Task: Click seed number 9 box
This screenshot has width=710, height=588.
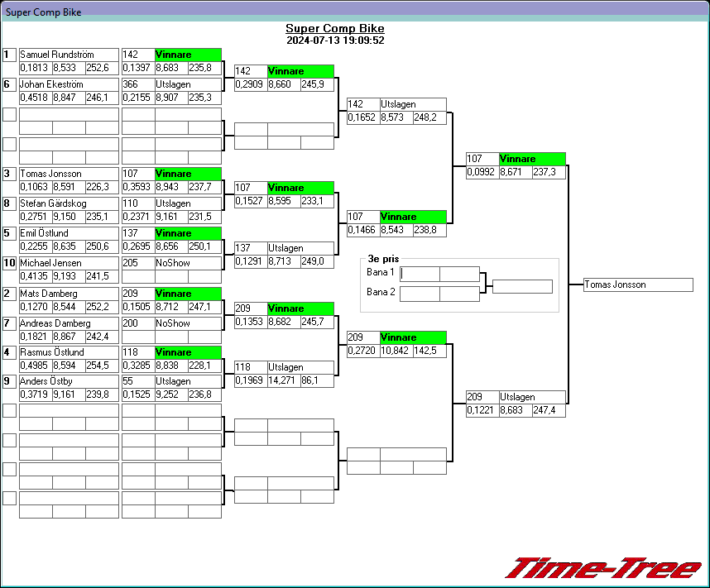Action: [9, 381]
